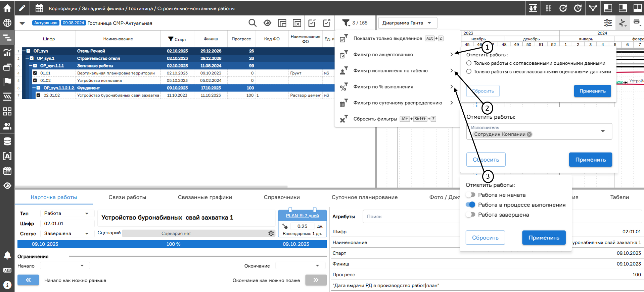Toggle checkbox for row 01.01
Viewport: 644px width, 292px height.
(x=35, y=73)
